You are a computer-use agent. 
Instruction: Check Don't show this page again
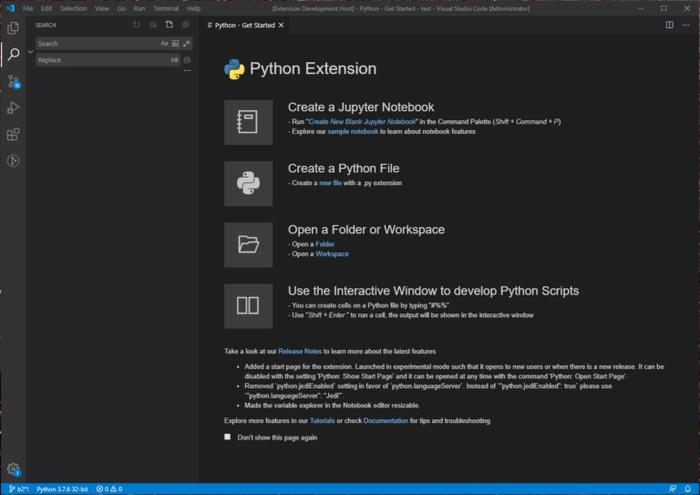[x=228, y=437]
